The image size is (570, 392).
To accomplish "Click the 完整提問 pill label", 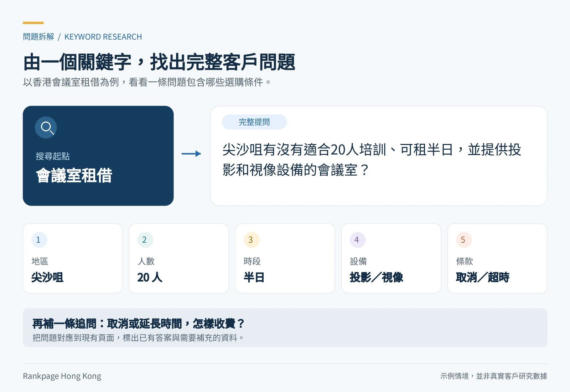I will coord(254,122).
